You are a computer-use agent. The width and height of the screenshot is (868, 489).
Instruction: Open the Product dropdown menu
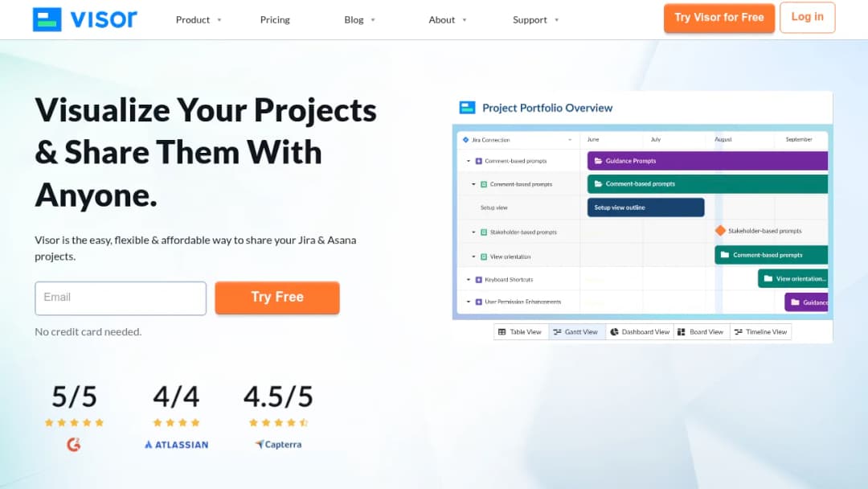pos(199,20)
